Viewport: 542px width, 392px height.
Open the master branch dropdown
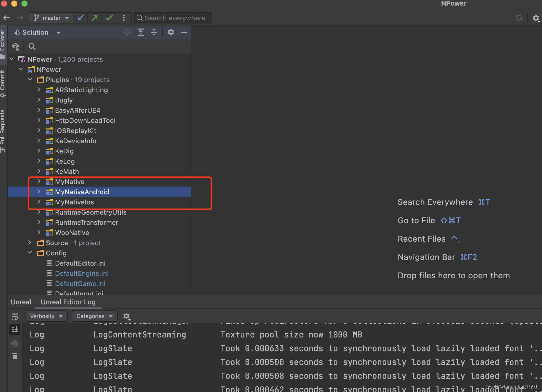pyautogui.click(x=51, y=18)
